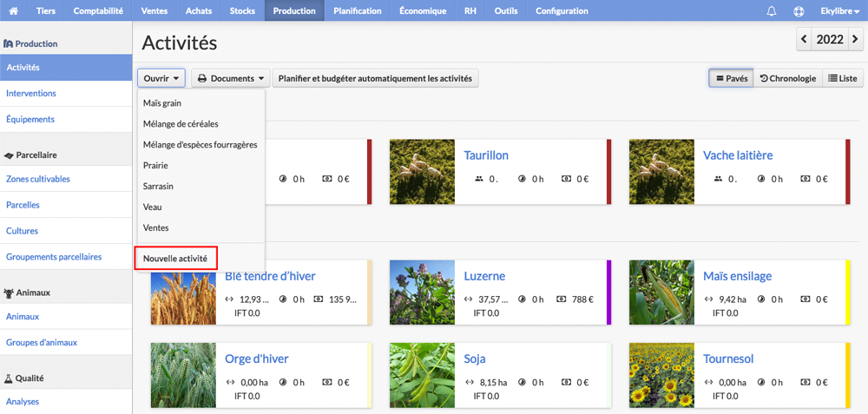868x414 pixels.
Task: Expand the Documents dropdown
Action: pos(231,79)
